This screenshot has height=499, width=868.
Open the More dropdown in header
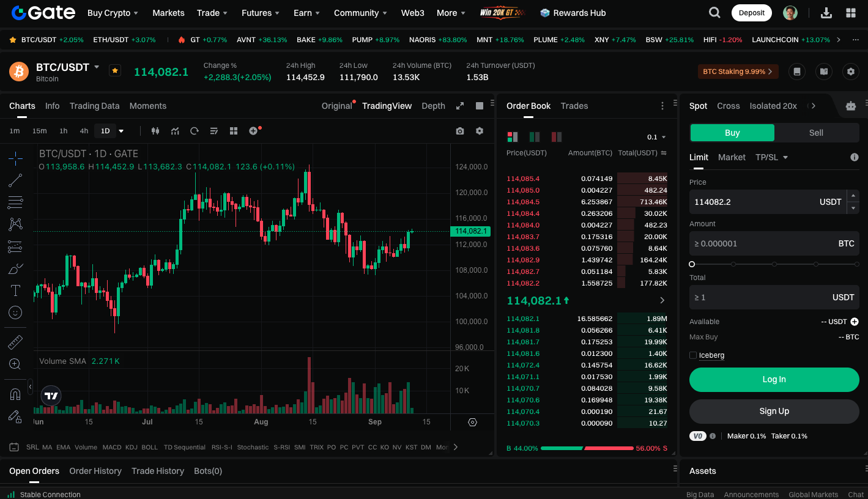click(x=451, y=13)
